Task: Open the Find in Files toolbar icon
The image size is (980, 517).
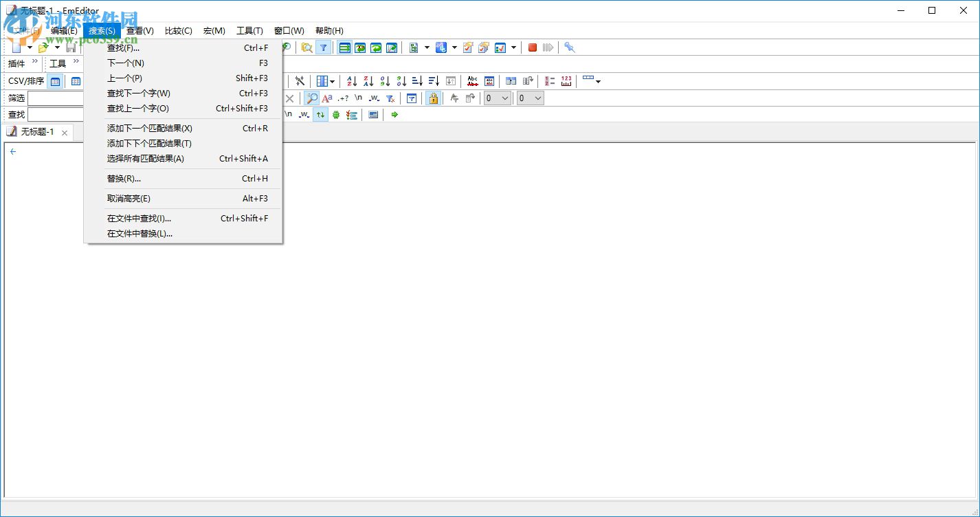Action: (x=307, y=47)
